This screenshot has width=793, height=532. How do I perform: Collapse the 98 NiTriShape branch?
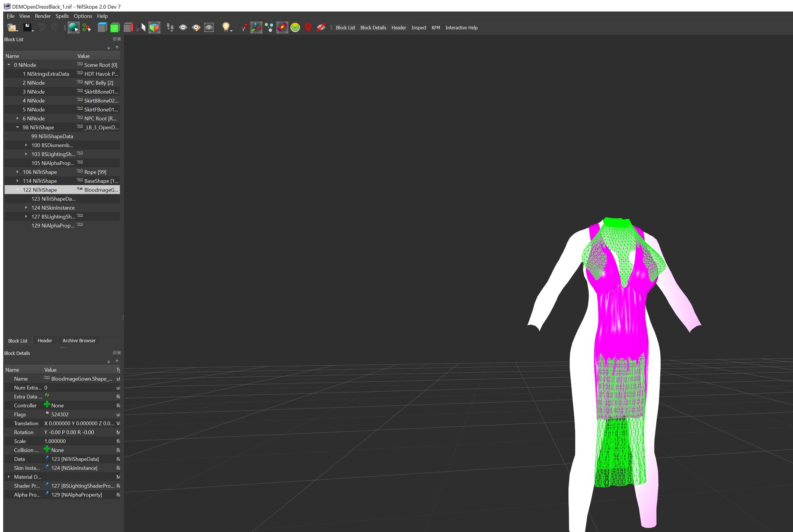coord(17,128)
